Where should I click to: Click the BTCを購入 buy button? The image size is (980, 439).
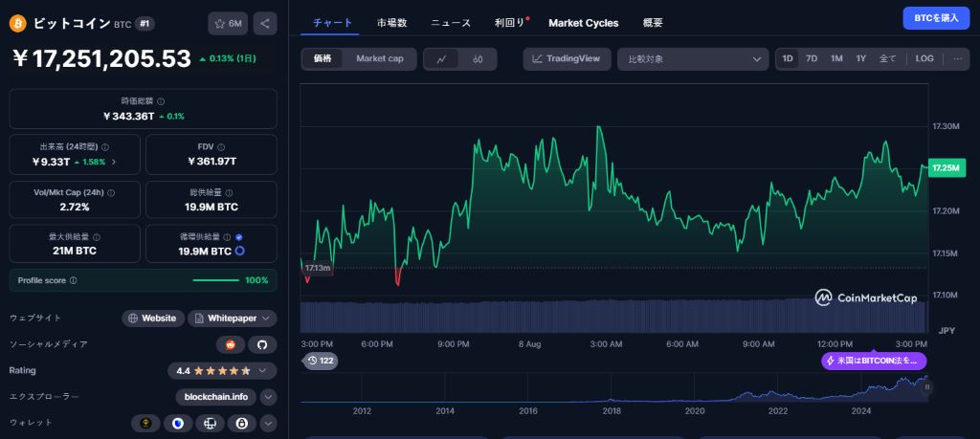click(936, 18)
